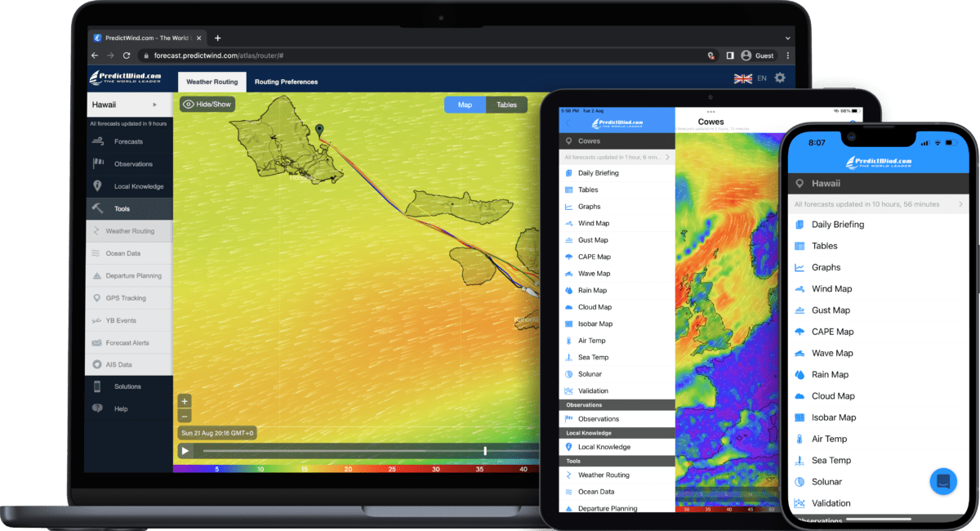Click the settings gear icon in laptop header
The height and width of the screenshot is (531, 980).
click(x=780, y=78)
